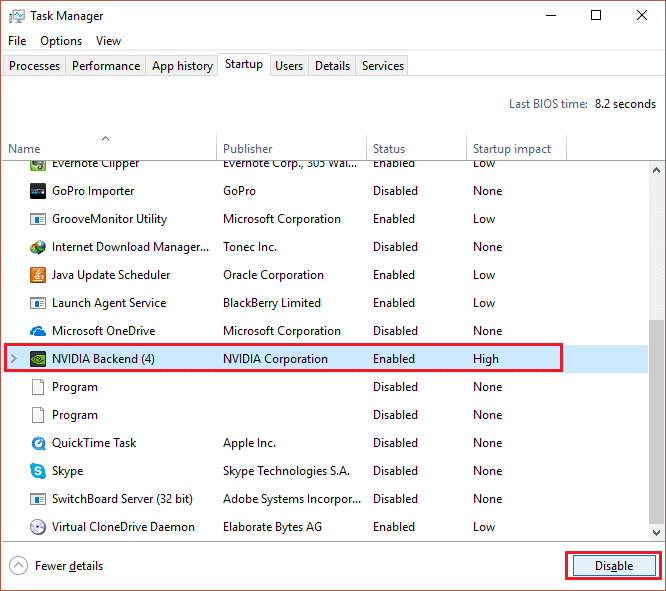Expand the NVIDIA Backend group arrow

[x=13, y=359]
